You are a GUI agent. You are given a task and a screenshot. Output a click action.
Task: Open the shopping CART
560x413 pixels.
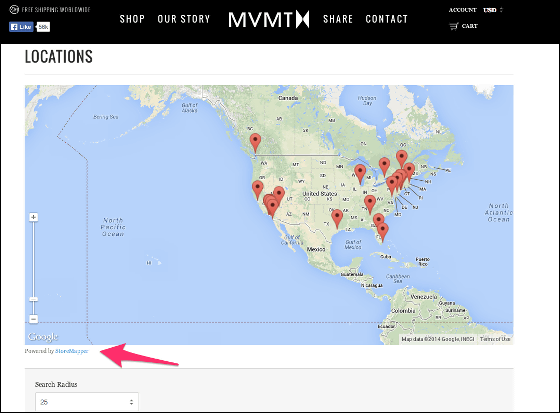coord(463,26)
